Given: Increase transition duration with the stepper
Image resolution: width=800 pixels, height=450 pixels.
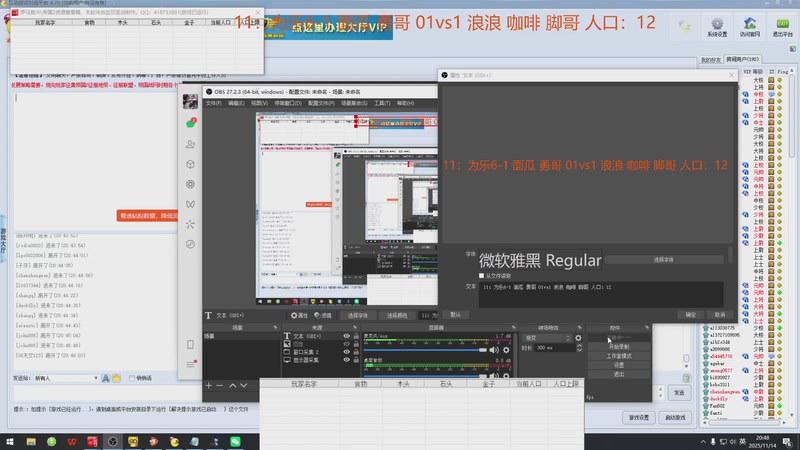Looking at the screenshot, I should click(579, 346).
